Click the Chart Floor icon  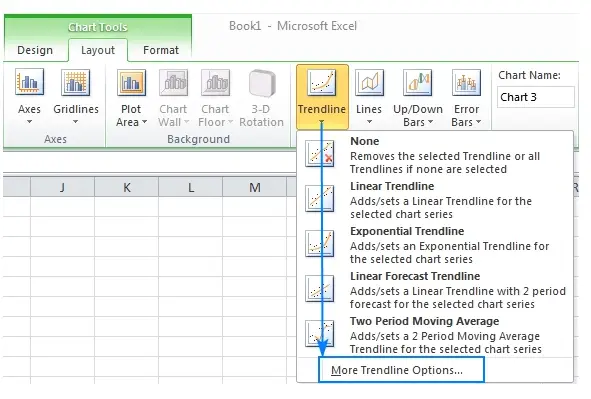tap(215, 82)
